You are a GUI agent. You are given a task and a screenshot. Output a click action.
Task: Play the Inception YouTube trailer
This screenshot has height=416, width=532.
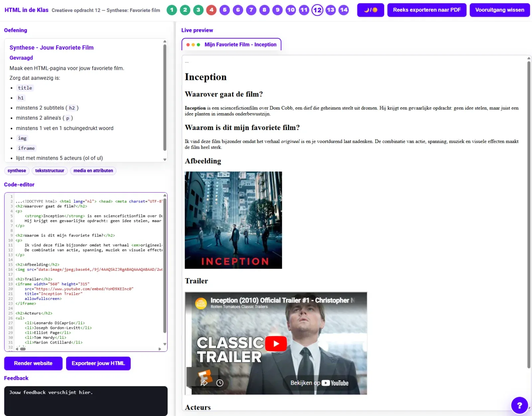coord(276,344)
